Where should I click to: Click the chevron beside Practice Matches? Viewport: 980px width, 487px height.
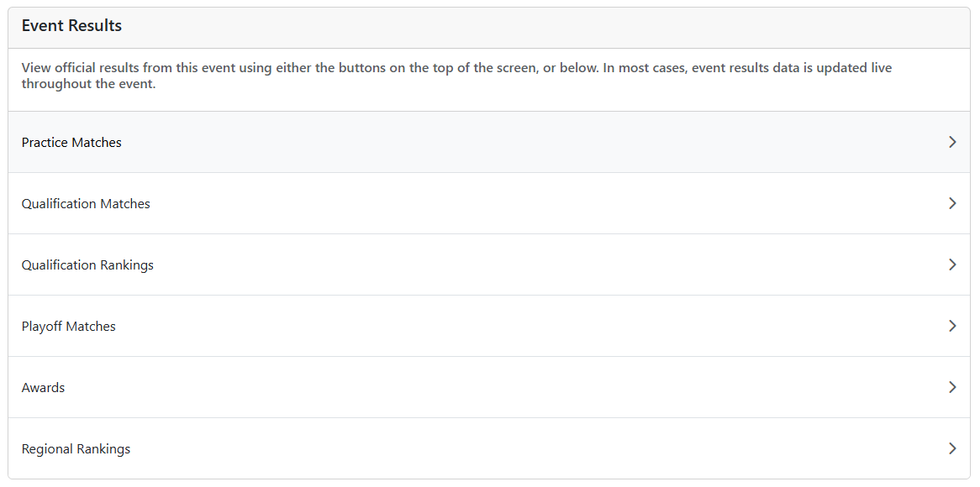coord(952,142)
